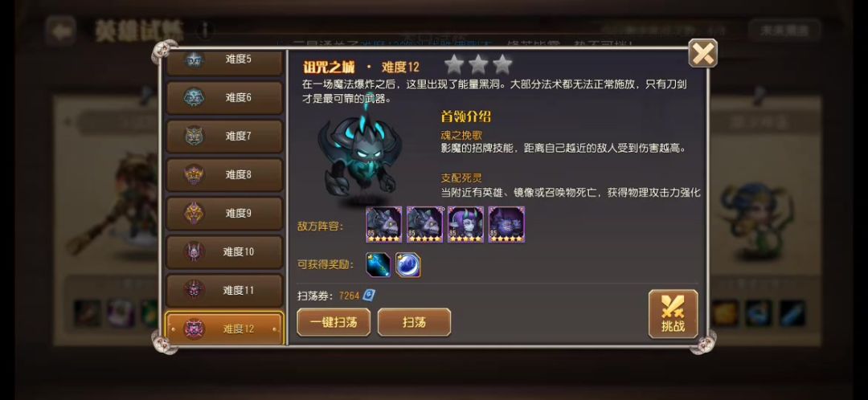The width and height of the screenshot is (868, 400).
Task: Select 难度6 difficulty entry
Action: 224,98
